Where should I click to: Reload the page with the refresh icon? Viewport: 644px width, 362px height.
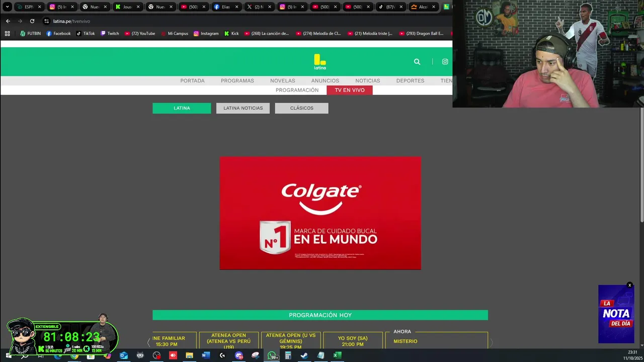(32, 21)
